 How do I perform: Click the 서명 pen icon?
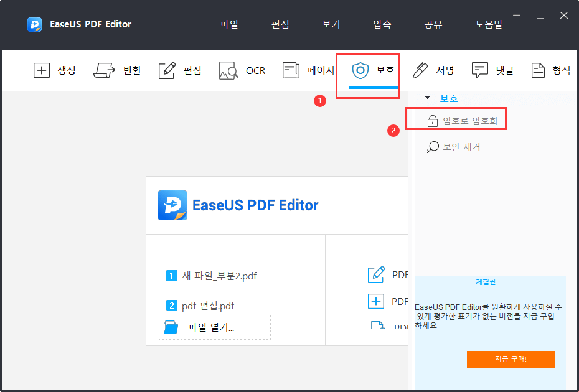tap(420, 70)
